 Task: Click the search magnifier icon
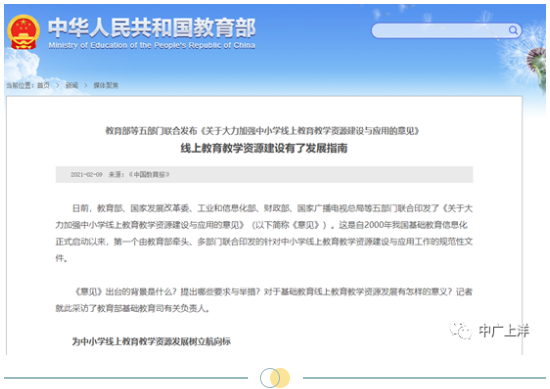point(513,30)
